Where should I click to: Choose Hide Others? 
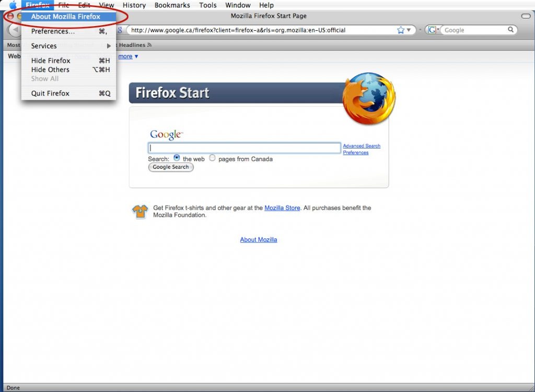68,70
